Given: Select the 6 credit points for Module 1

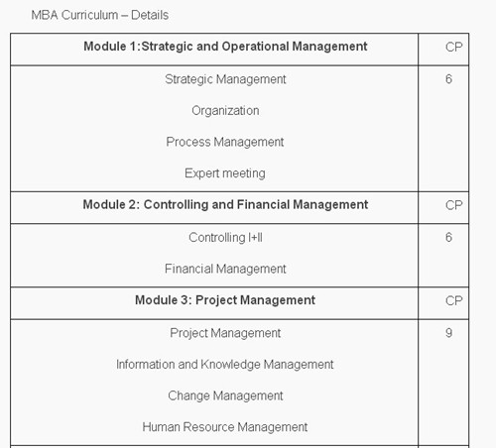Looking at the screenshot, I should [448, 79].
